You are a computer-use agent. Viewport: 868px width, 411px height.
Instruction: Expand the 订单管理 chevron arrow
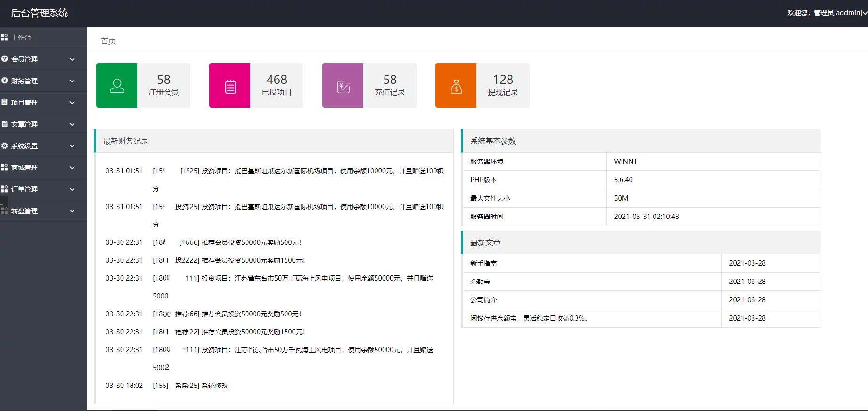tap(72, 189)
